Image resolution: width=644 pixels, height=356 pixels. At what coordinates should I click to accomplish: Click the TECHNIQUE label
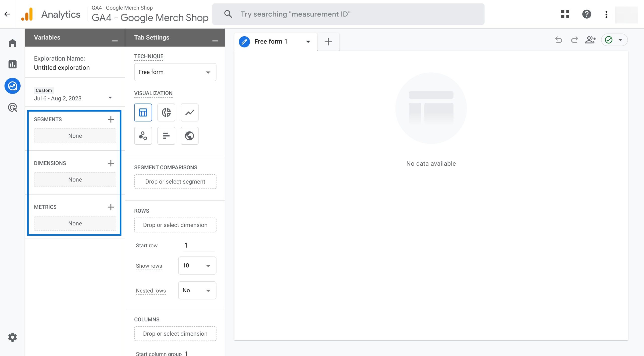[149, 56]
